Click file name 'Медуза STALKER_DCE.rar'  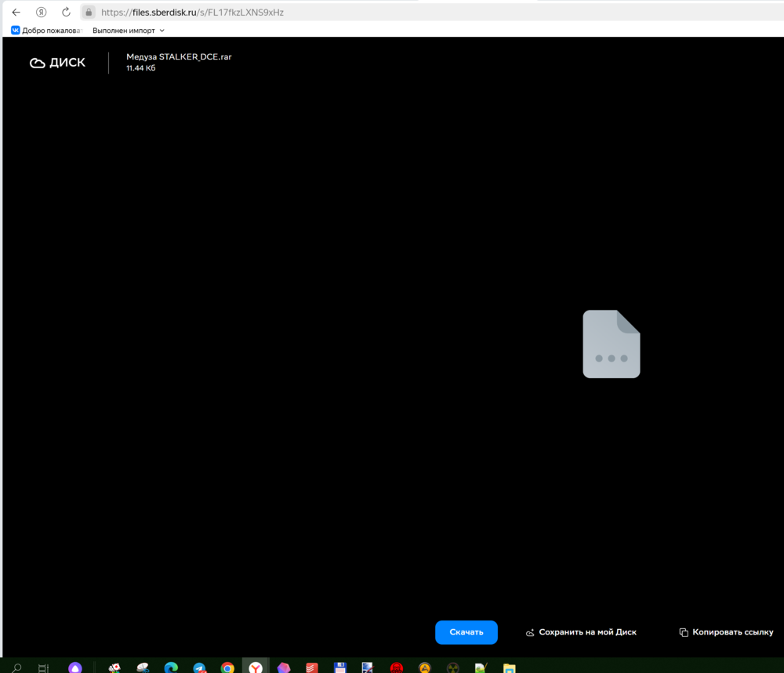tap(179, 56)
